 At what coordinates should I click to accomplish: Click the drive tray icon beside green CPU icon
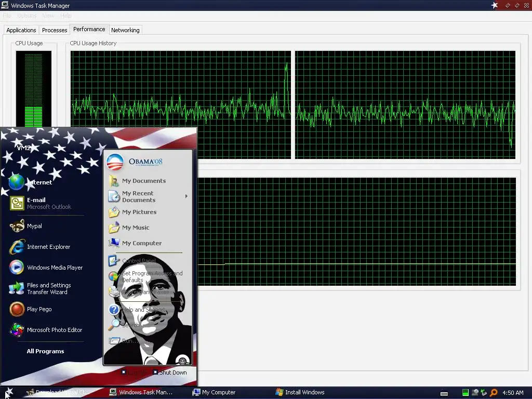point(475,393)
